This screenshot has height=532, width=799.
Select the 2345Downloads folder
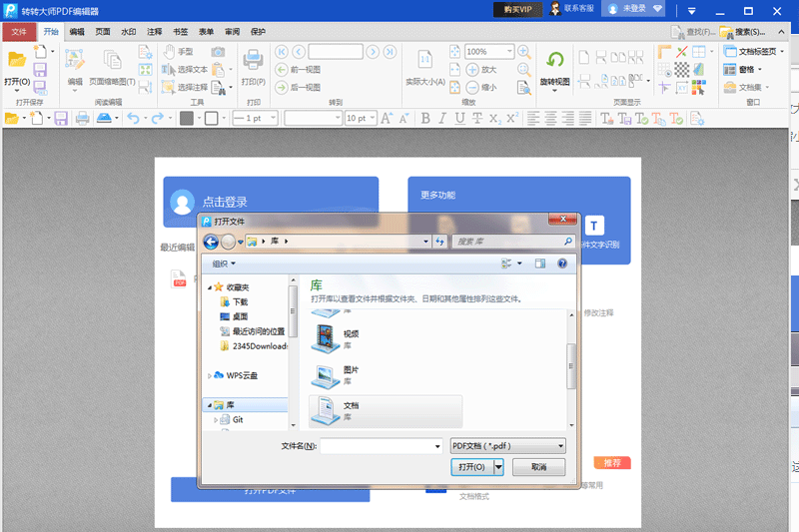click(x=254, y=346)
